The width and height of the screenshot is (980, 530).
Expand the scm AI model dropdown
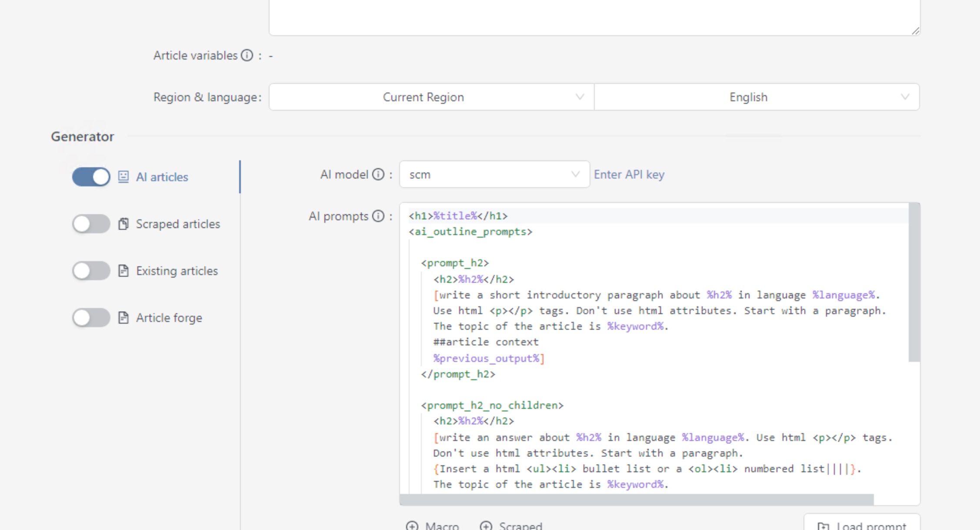[494, 175]
